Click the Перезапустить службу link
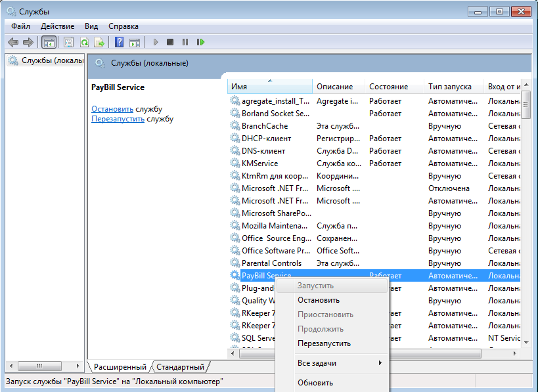 [118, 119]
